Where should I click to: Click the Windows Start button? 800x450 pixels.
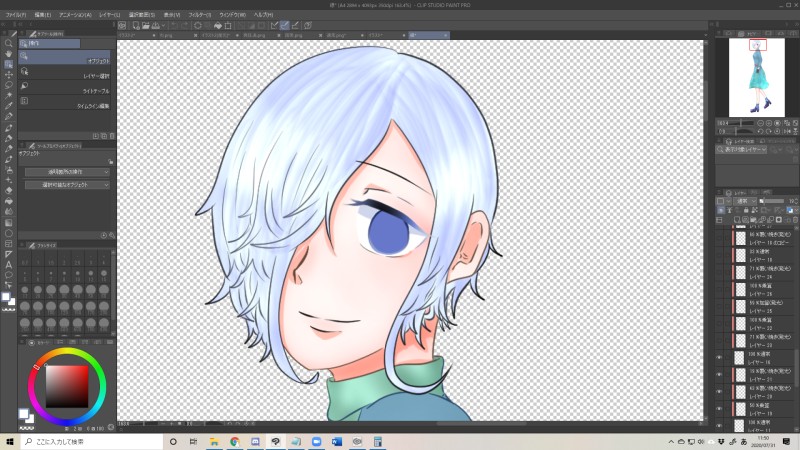pyautogui.click(x=10, y=441)
